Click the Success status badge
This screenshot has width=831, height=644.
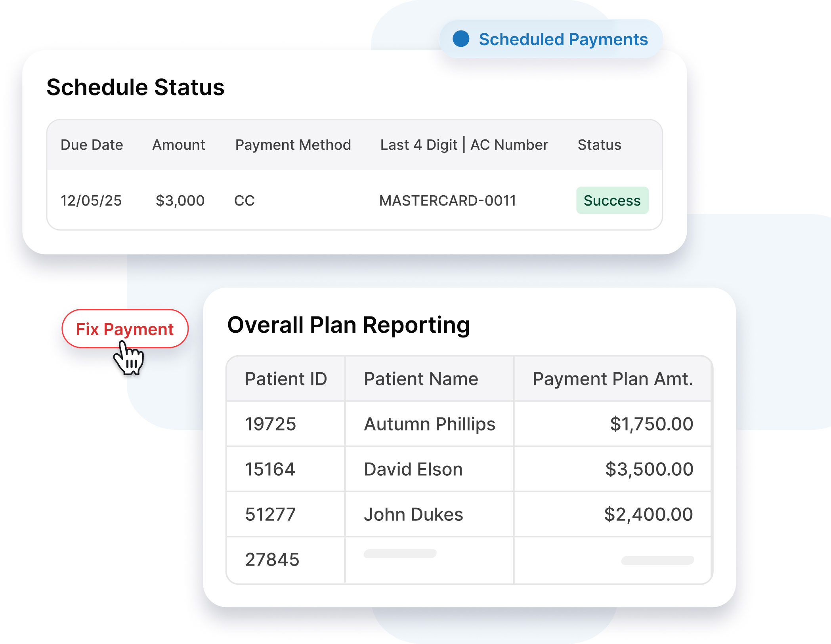click(612, 200)
